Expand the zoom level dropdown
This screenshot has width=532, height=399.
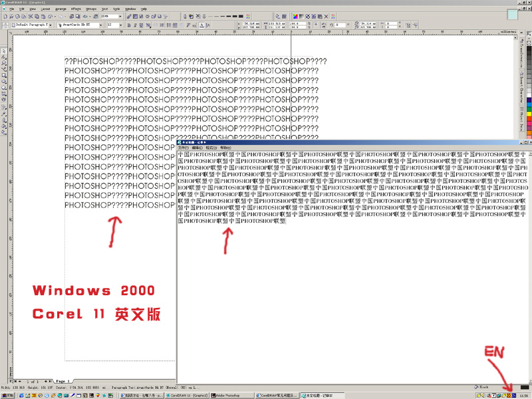point(120,16)
